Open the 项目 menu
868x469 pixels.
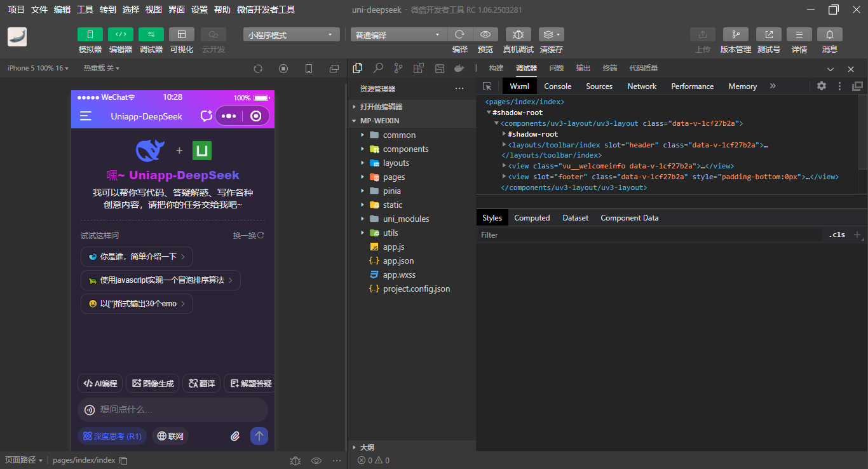tap(17, 10)
